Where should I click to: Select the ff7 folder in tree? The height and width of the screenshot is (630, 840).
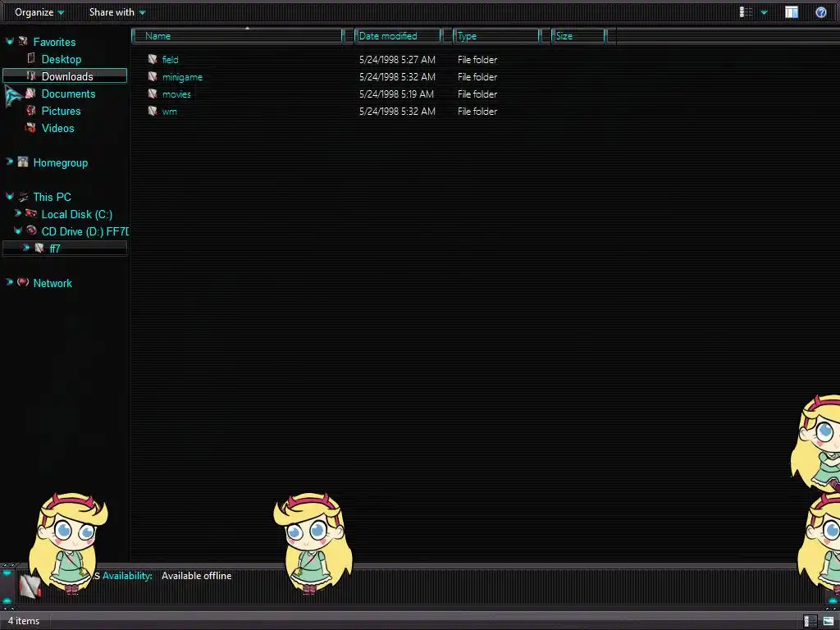tap(55, 248)
